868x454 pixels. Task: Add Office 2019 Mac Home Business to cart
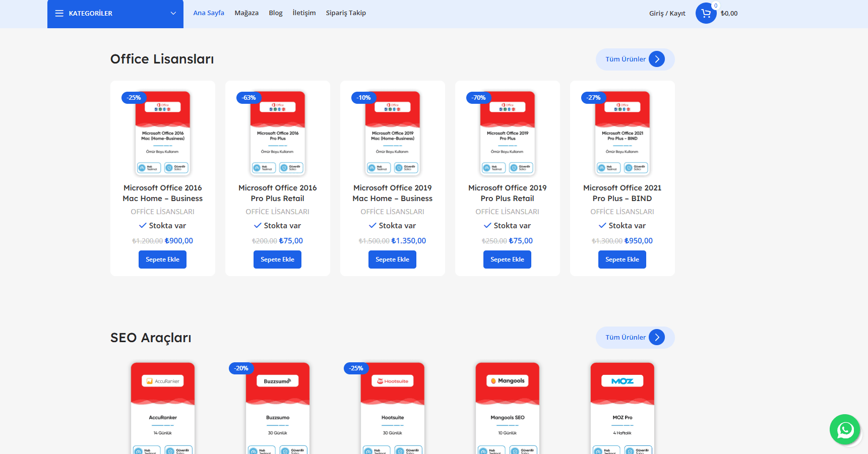click(x=392, y=260)
